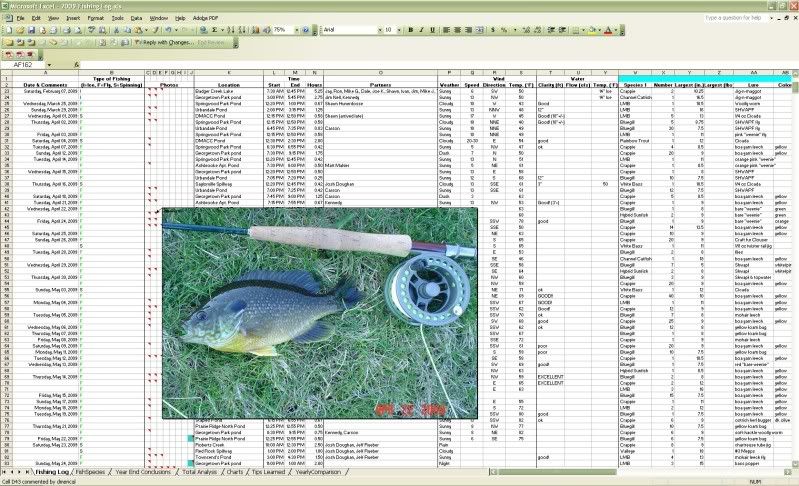Increase the cell indent
Image resolution: width=799 pixels, height=486 pixels.
[562, 30]
